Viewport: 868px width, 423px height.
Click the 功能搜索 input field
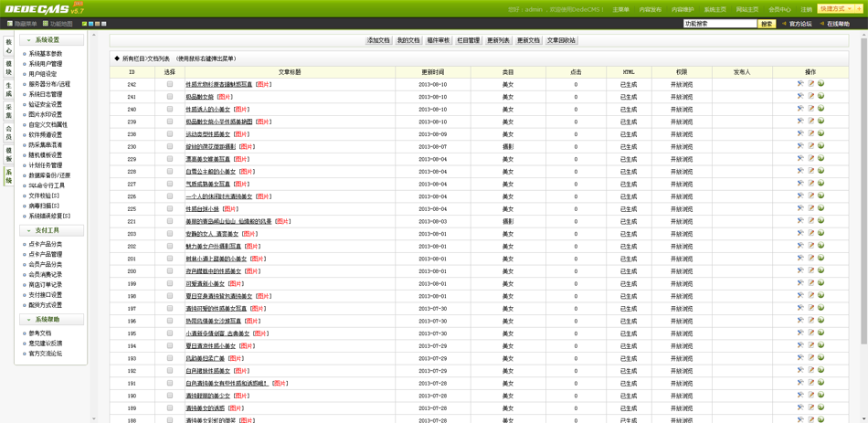pyautogui.click(x=719, y=24)
